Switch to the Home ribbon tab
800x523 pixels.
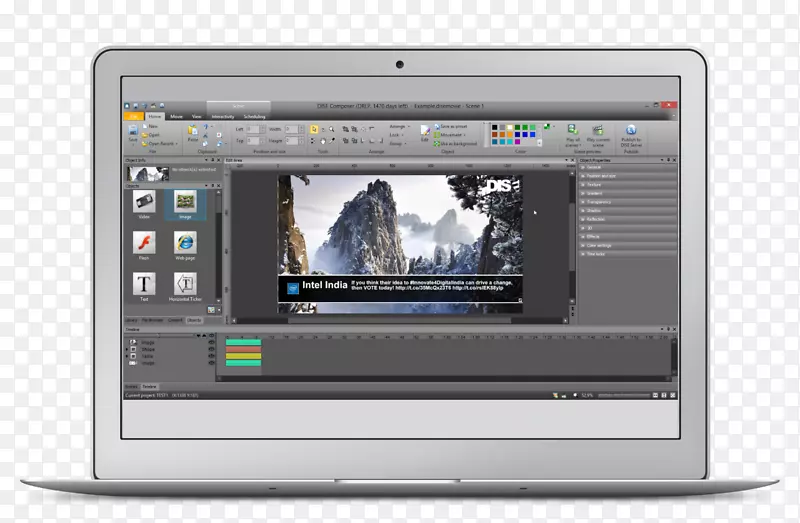coord(155,116)
